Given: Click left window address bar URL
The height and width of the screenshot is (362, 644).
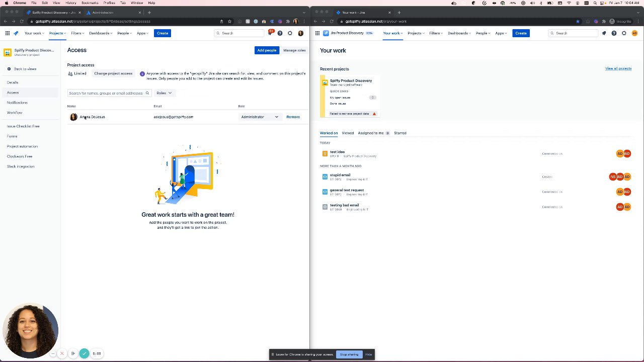Looking at the screenshot, I should [93, 21].
